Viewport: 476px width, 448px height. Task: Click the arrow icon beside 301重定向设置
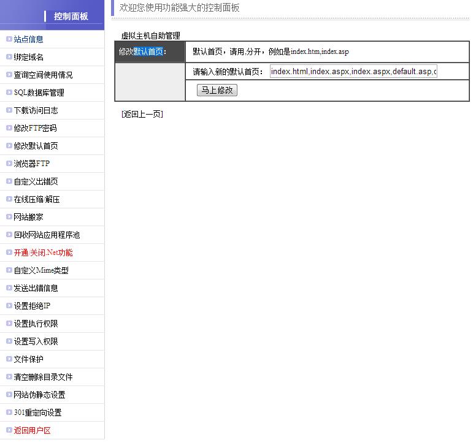[x=9, y=412]
